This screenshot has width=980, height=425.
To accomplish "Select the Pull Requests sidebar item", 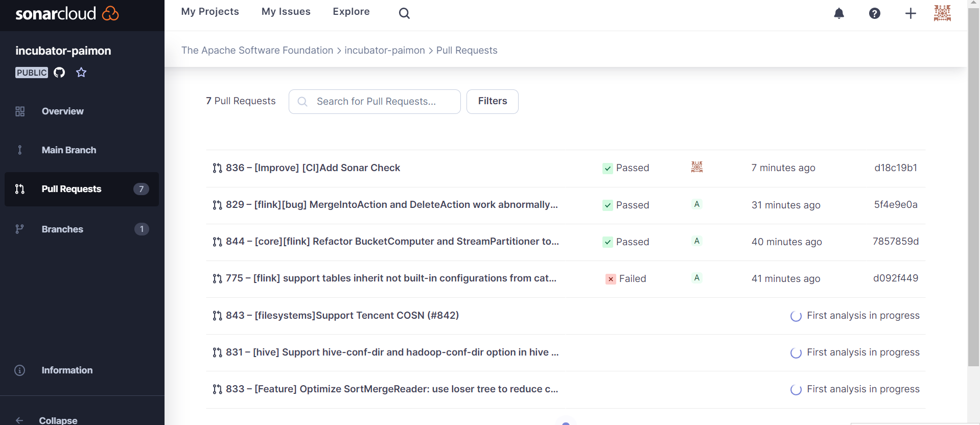I will click(82, 189).
